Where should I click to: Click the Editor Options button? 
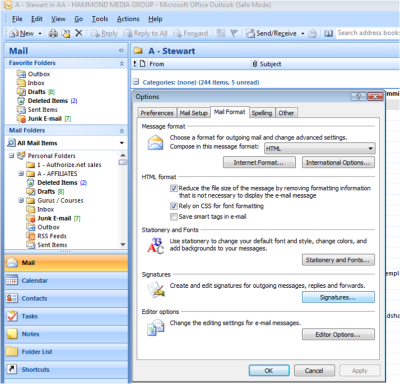[338, 334]
